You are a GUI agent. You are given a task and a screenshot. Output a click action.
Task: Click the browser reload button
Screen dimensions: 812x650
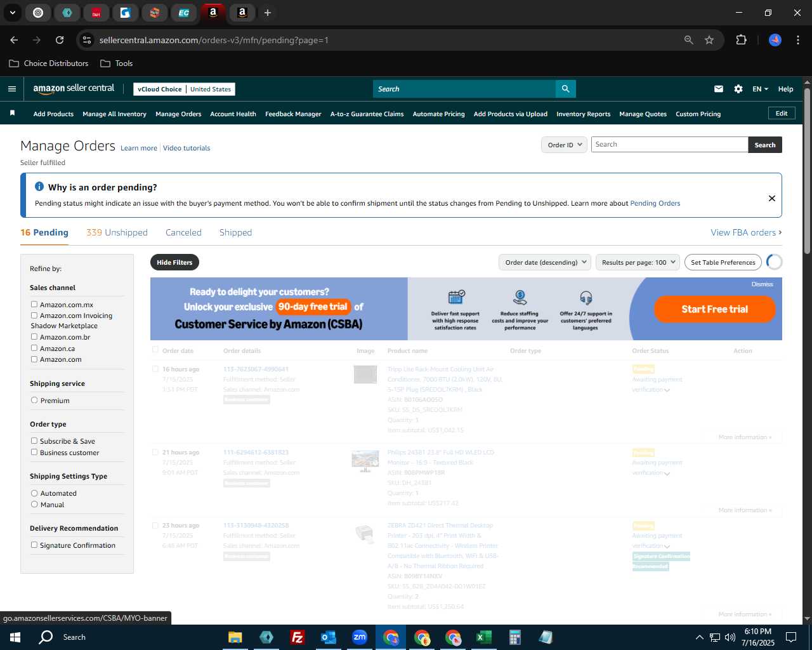60,40
